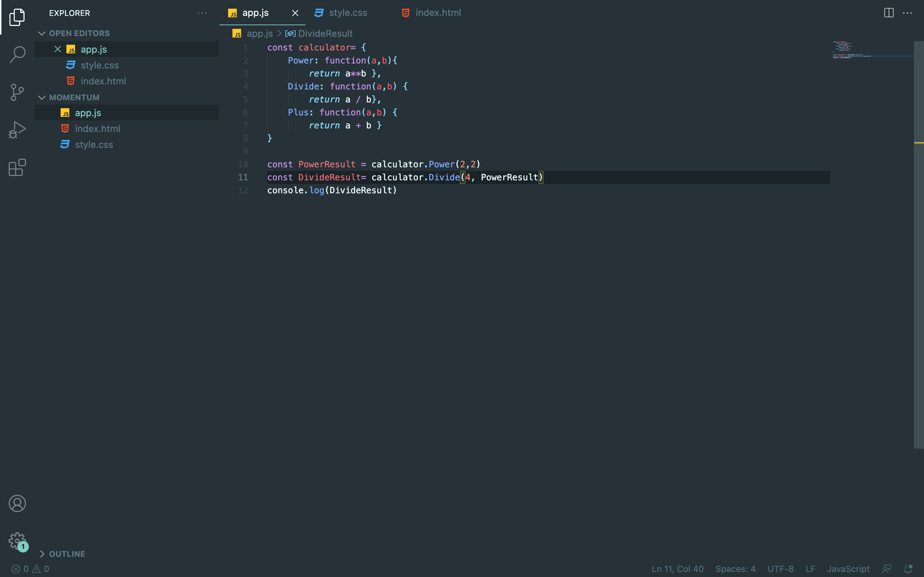Viewport: 924px width, 577px height.
Task: Expand the Outline section
Action: [42, 554]
